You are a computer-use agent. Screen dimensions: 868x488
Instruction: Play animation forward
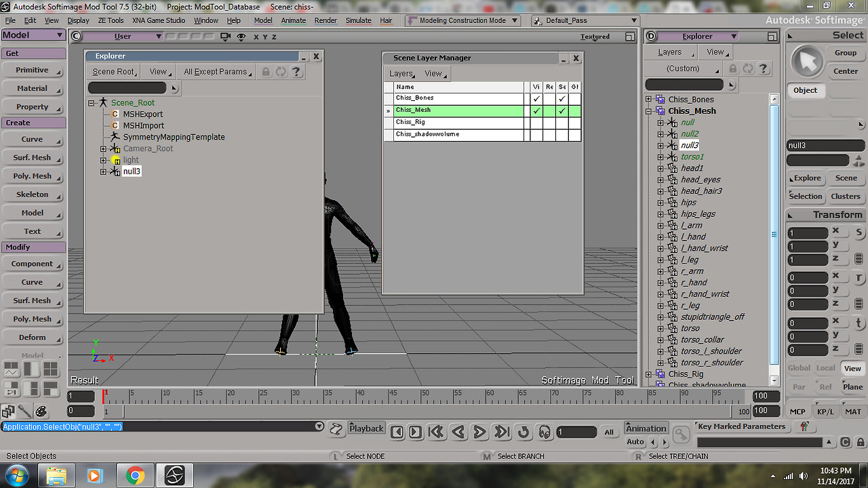(x=479, y=432)
